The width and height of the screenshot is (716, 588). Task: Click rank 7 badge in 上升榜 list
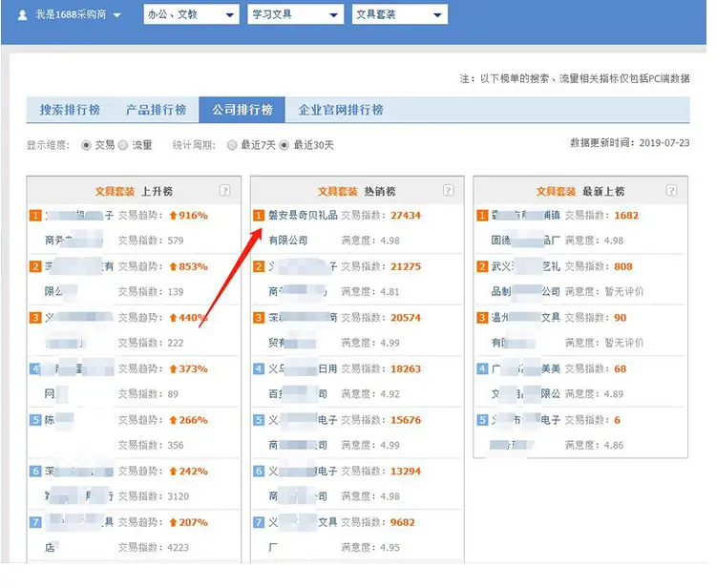35,522
